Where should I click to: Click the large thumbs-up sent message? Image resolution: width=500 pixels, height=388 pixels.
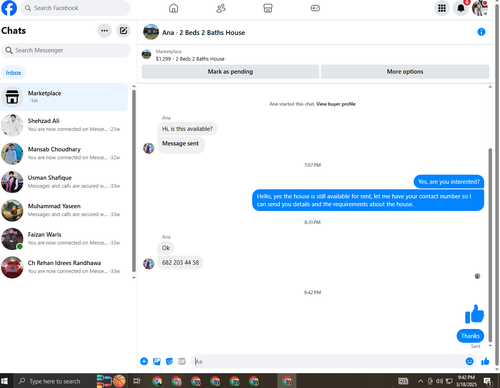(x=474, y=314)
